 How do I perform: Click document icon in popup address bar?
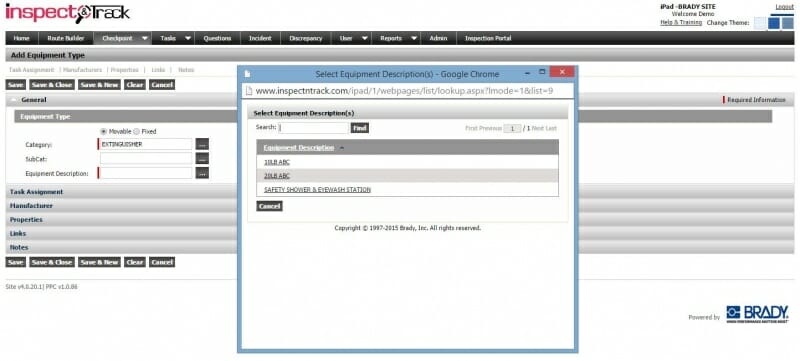pyautogui.click(x=249, y=91)
